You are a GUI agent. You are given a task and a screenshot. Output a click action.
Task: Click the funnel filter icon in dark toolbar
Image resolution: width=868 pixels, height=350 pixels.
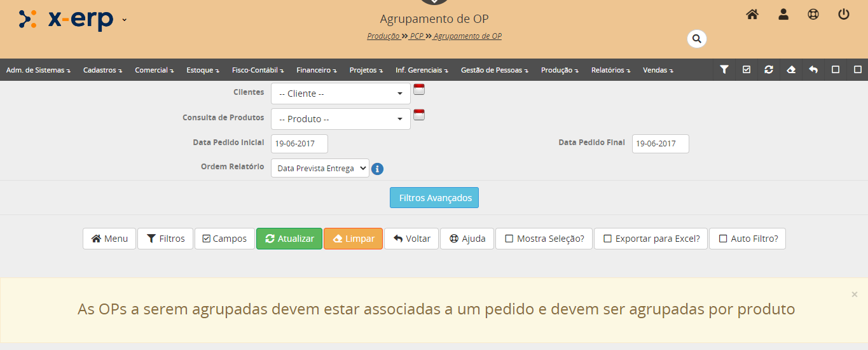(x=724, y=70)
